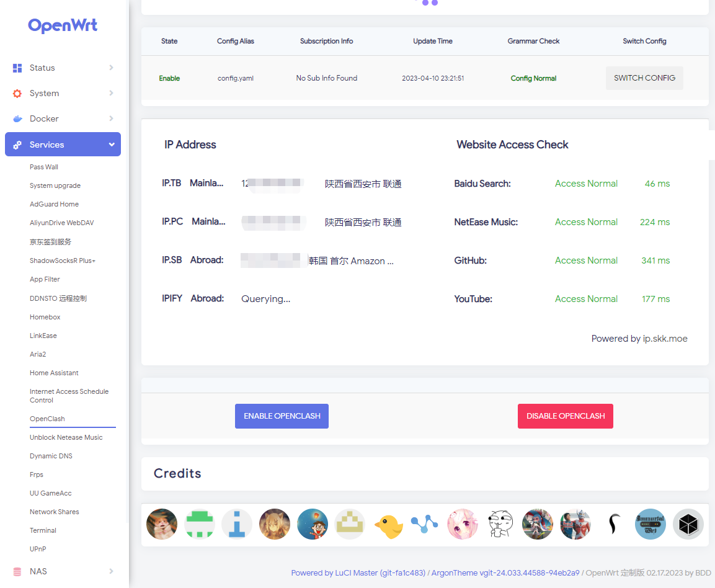Open DDNSTO 远程控制
The height and width of the screenshot is (588, 715).
[x=58, y=298]
